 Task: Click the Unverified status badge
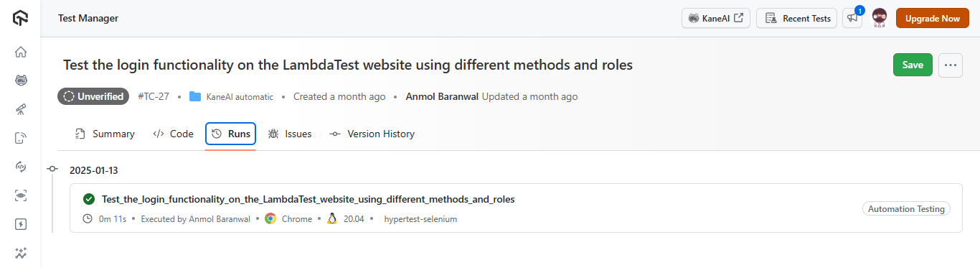pyautogui.click(x=93, y=96)
